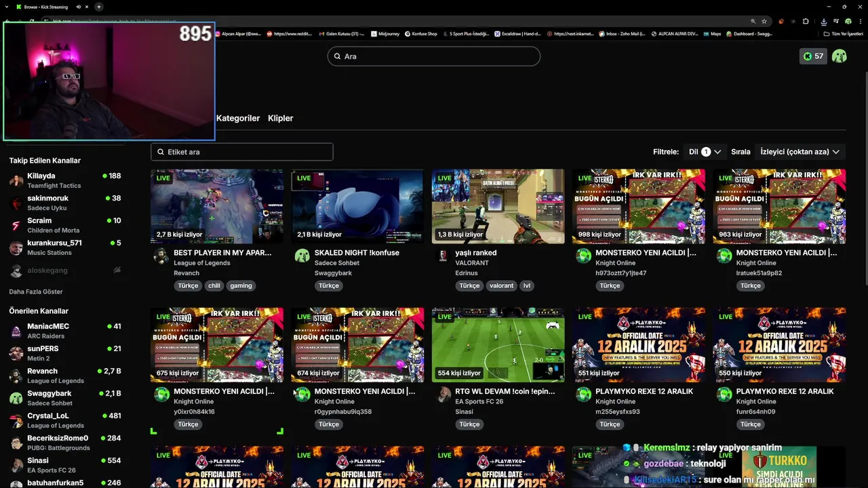Open the Inbox Zoho Mail bookmark
This screenshot has width=868, height=488.
tap(622, 33)
